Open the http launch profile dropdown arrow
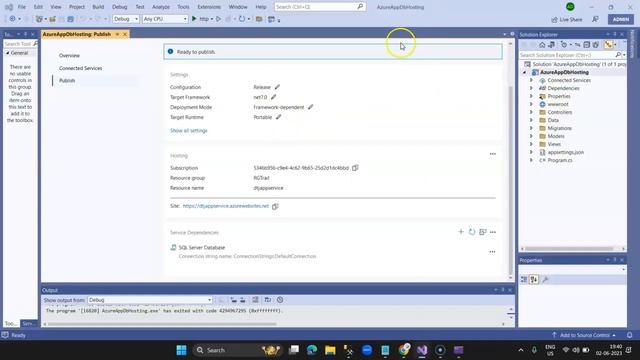Image resolution: width=640 pixels, height=360 pixels. point(212,19)
